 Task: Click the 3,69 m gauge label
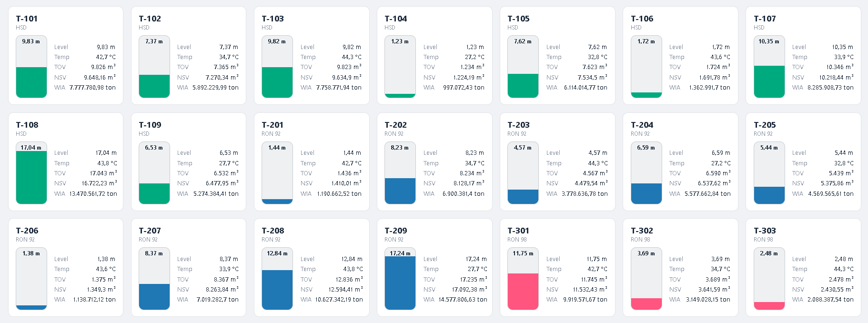click(x=646, y=253)
